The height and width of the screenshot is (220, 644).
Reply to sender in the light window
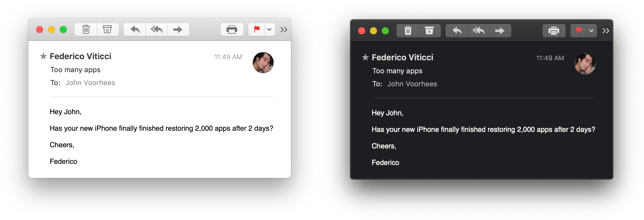click(x=135, y=30)
